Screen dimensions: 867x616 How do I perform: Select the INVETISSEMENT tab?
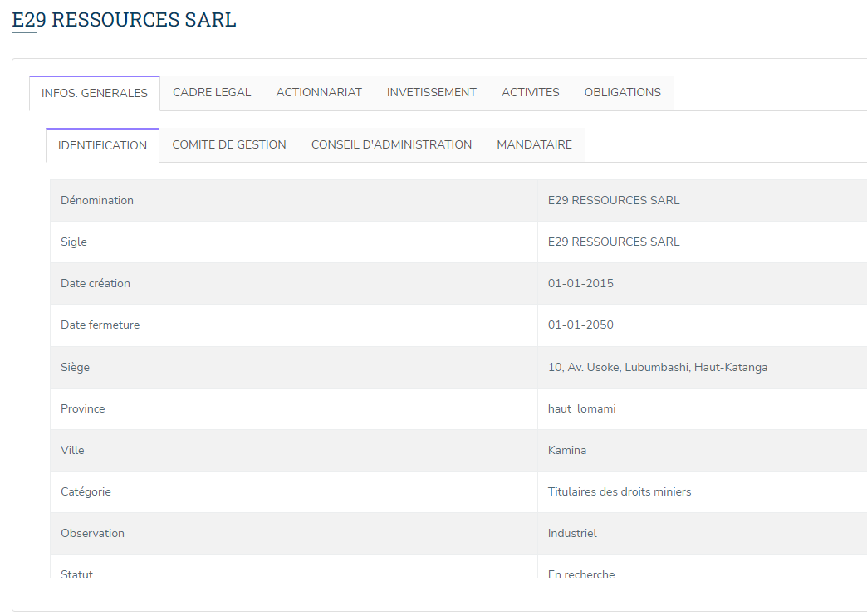coord(431,92)
